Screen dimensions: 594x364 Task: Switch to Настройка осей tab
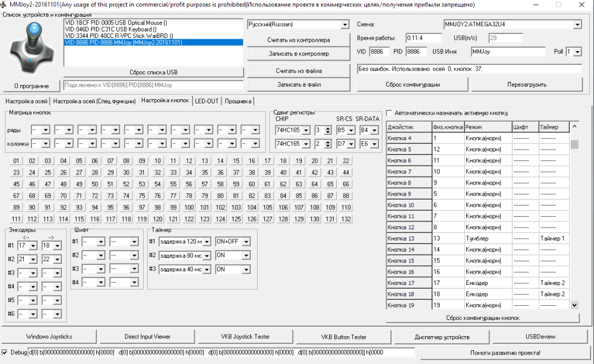pyautogui.click(x=26, y=101)
